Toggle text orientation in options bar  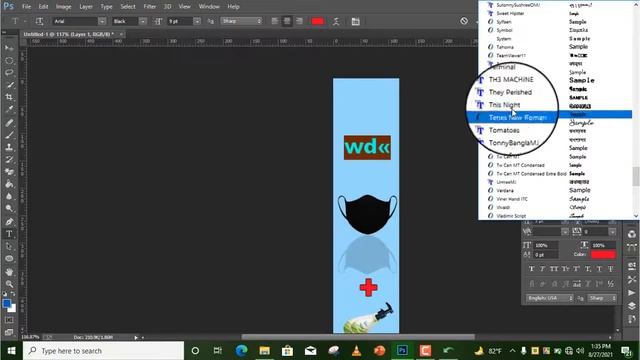tap(40, 21)
